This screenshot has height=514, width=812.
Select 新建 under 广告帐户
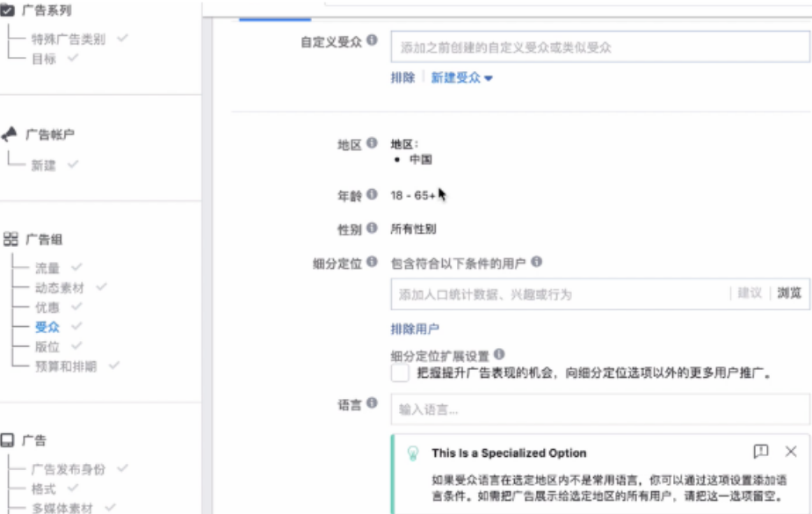click(44, 165)
